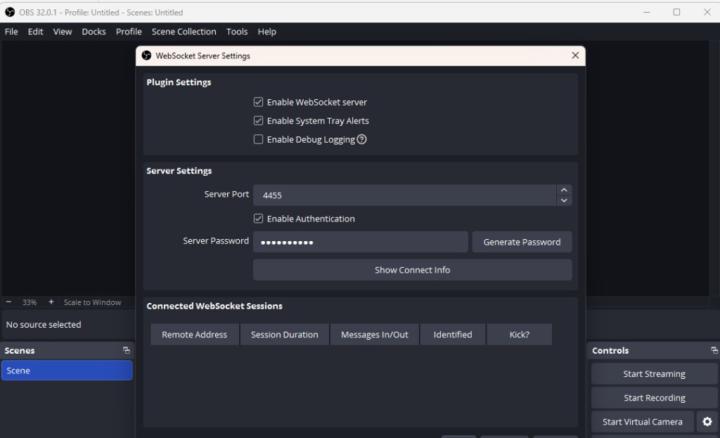The image size is (720, 438).
Task: Open the Virtual Camera settings gear
Action: tap(707, 422)
